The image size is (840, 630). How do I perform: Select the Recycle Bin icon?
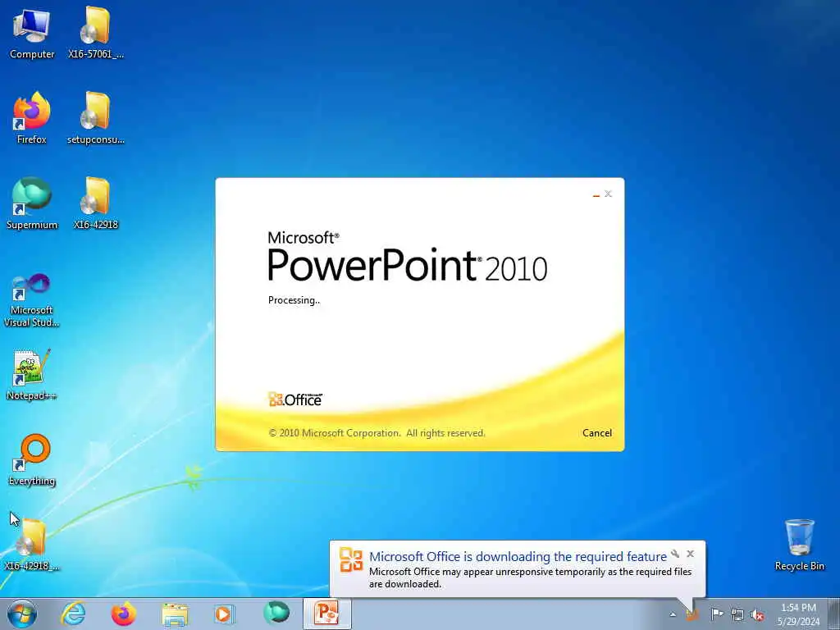tap(799, 545)
